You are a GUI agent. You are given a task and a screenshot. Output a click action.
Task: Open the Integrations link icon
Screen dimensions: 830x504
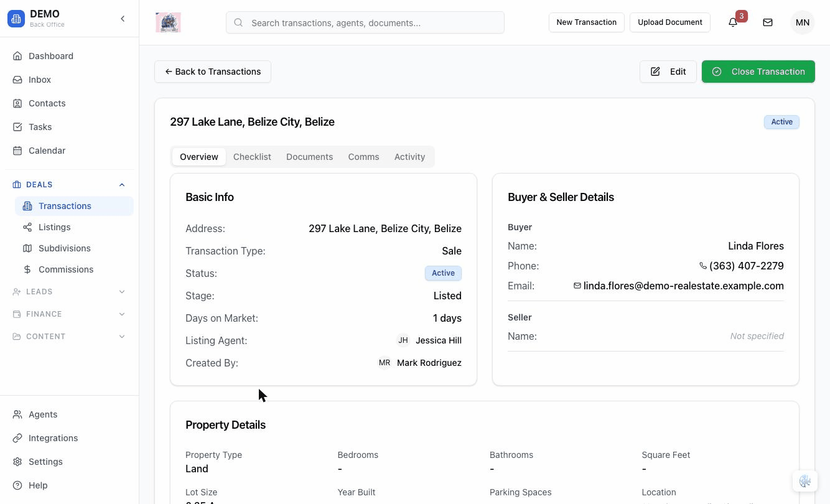pos(17,438)
